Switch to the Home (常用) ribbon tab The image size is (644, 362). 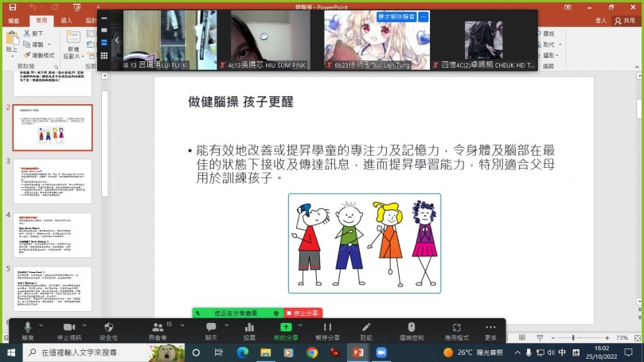[x=41, y=21]
